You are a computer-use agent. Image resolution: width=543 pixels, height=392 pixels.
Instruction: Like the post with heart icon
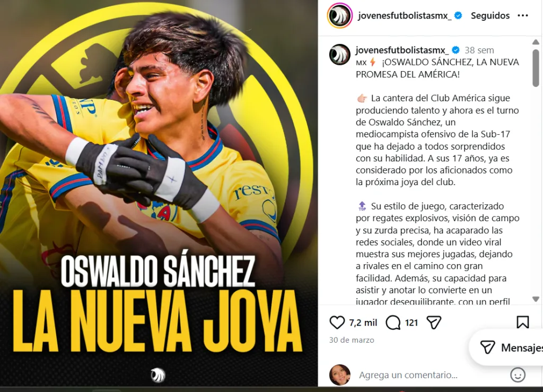[337, 323]
